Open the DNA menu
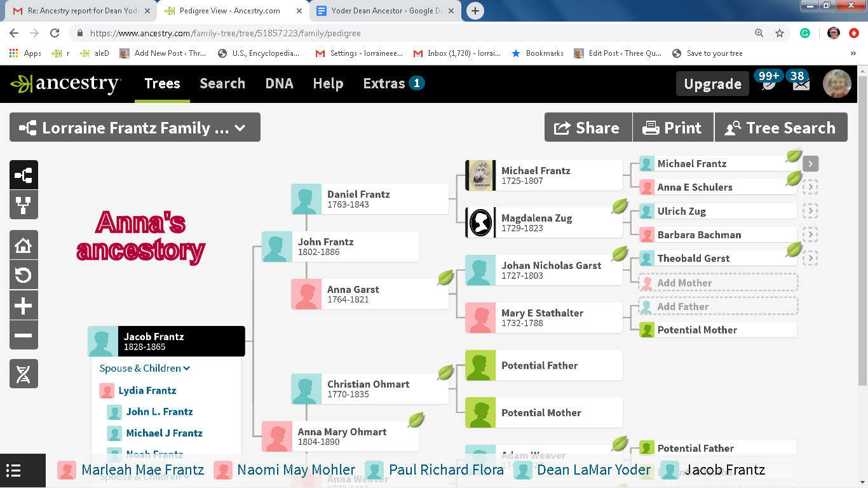Viewport: 868px width, 488px height. (x=279, y=83)
